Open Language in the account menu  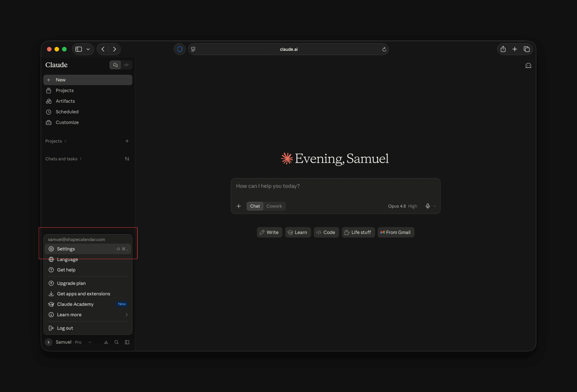coord(88,259)
